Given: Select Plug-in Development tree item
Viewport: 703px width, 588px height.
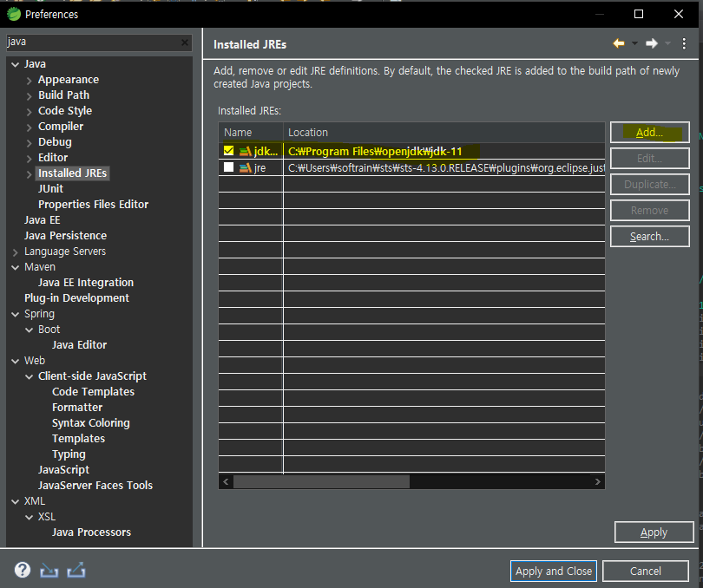Looking at the screenshot, I should point(76,298).
